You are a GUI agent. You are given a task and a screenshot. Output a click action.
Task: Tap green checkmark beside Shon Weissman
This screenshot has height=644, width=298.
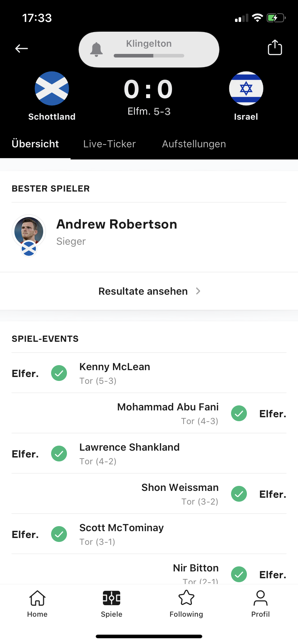pos(239,494)
